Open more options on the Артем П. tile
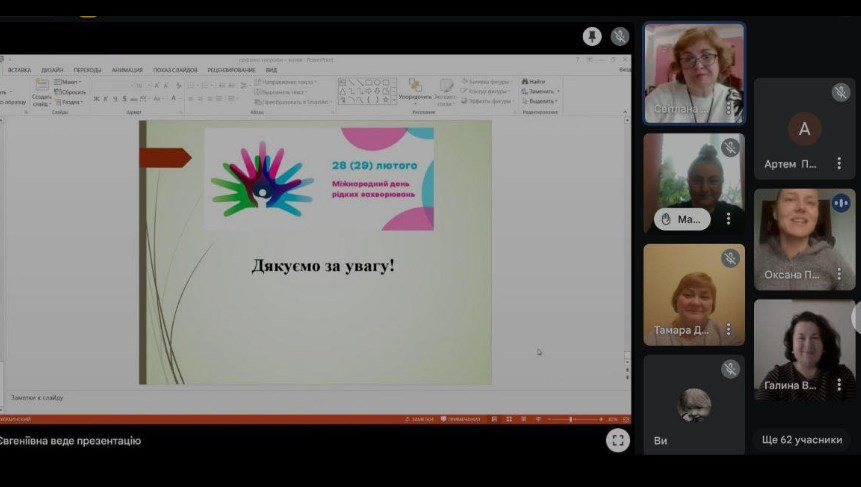This screenshot has width=861, height=487. pos(839,163)
